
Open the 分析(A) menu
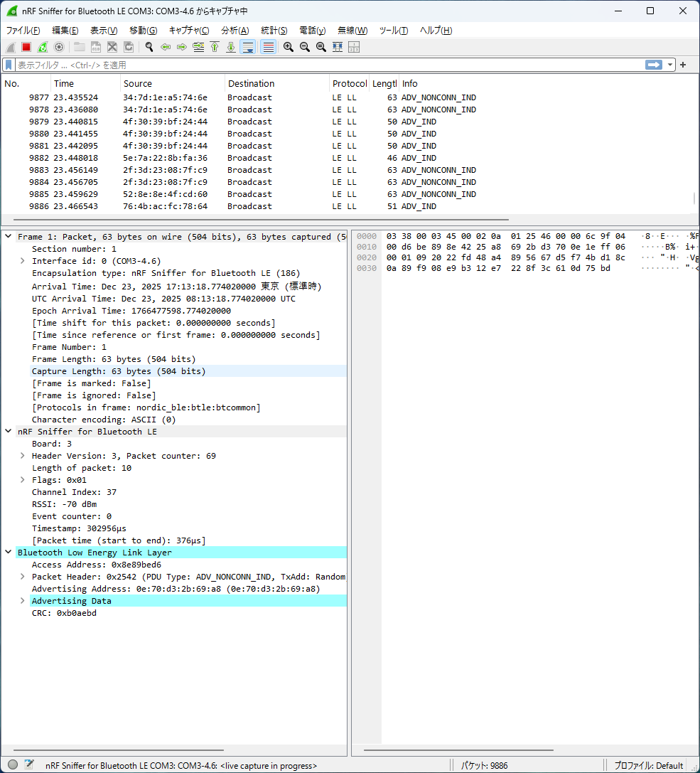coord(235,31)
